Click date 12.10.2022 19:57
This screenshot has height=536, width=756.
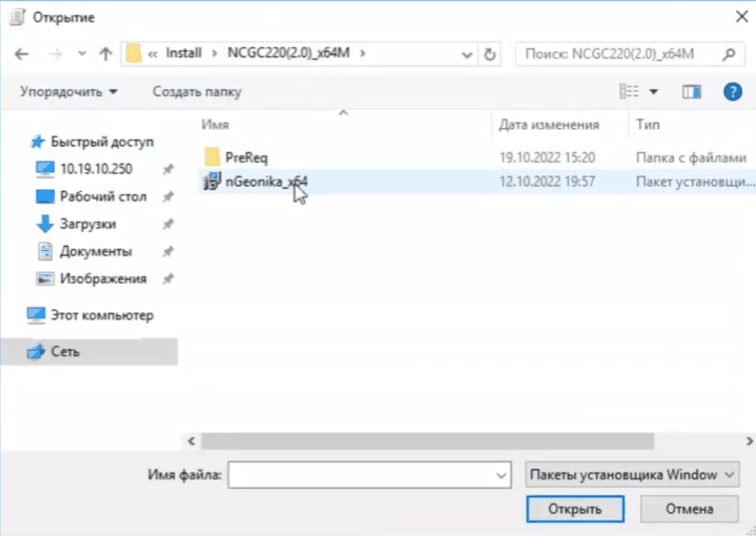[547, 182]
